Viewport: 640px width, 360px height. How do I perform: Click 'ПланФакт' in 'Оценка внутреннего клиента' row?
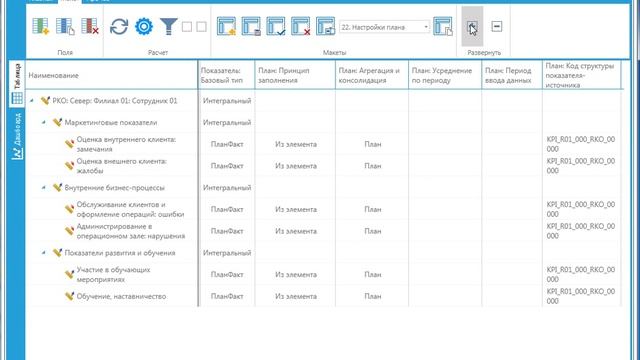point(227,144)
